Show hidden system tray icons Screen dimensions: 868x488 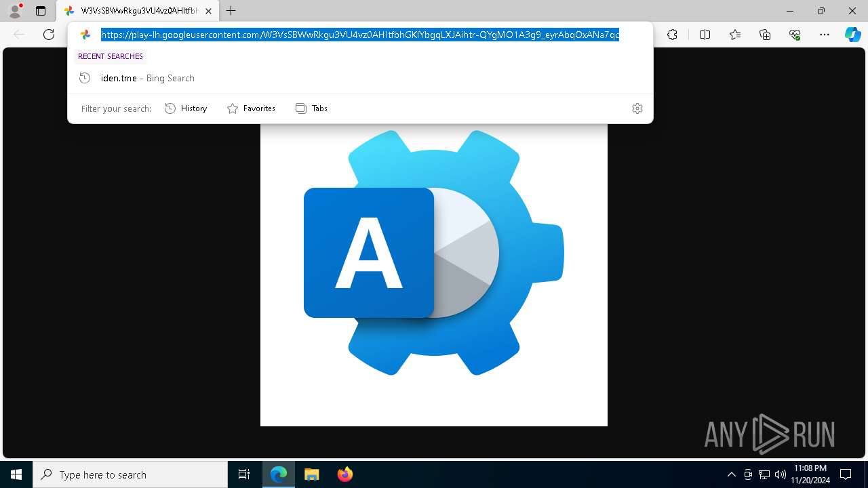point(731,474)
